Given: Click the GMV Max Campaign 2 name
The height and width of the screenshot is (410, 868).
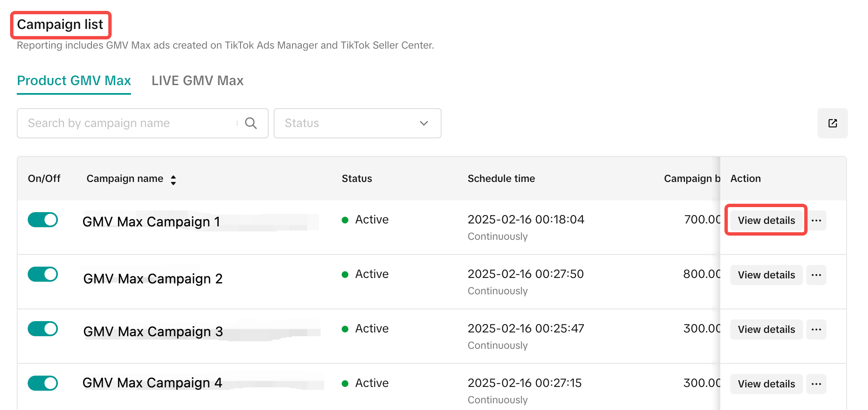Looking at the screenshot, I should 153,279.
